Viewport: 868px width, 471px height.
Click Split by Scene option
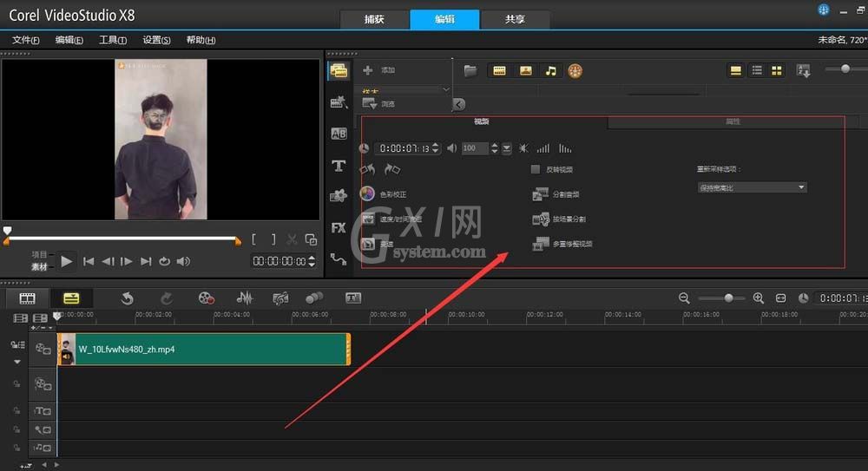tap(558, 219)
